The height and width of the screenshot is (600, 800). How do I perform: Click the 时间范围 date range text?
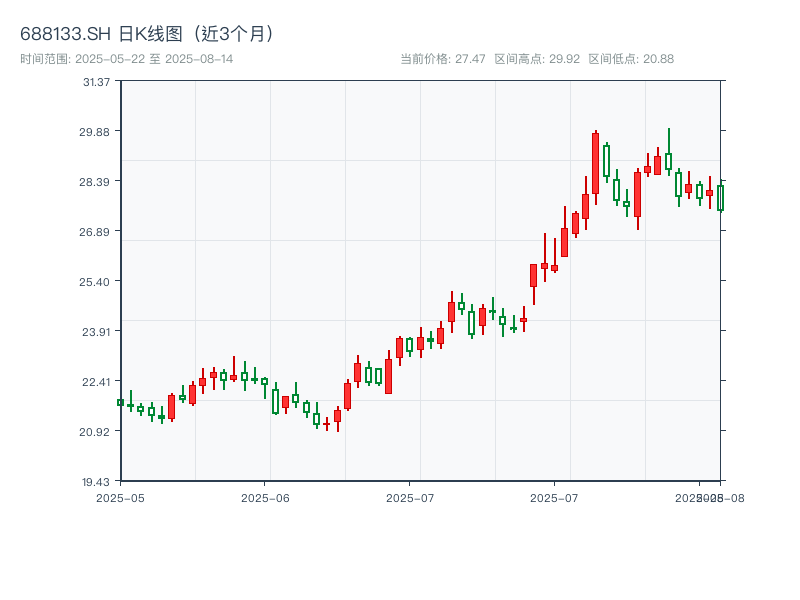(x=126, y=59)
